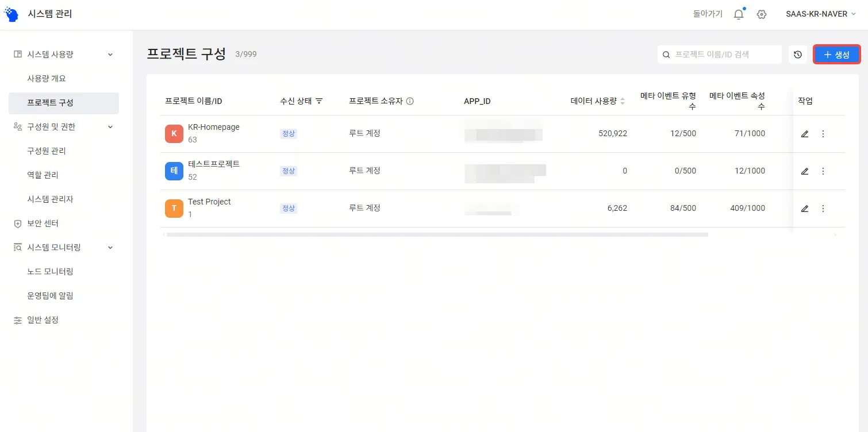Click the APP_ID column header
Screen dimensions: 868x432
[x=477, y=101]
